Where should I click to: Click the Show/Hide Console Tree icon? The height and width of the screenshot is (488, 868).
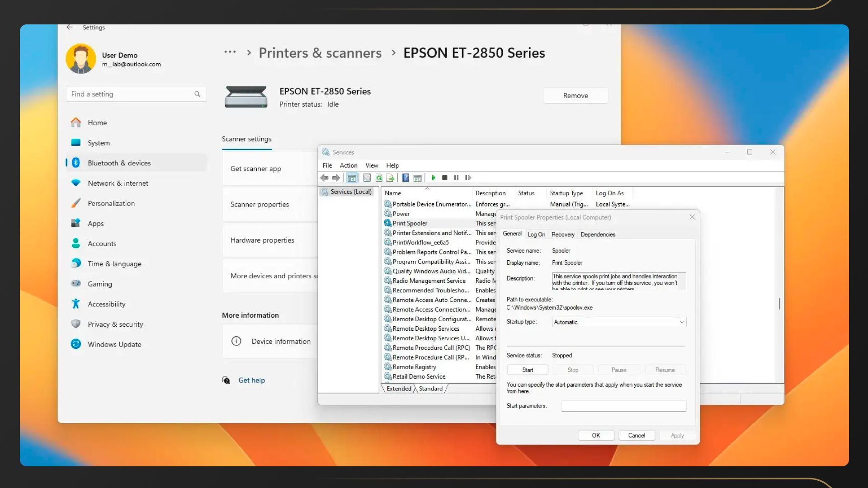point(352,178)
